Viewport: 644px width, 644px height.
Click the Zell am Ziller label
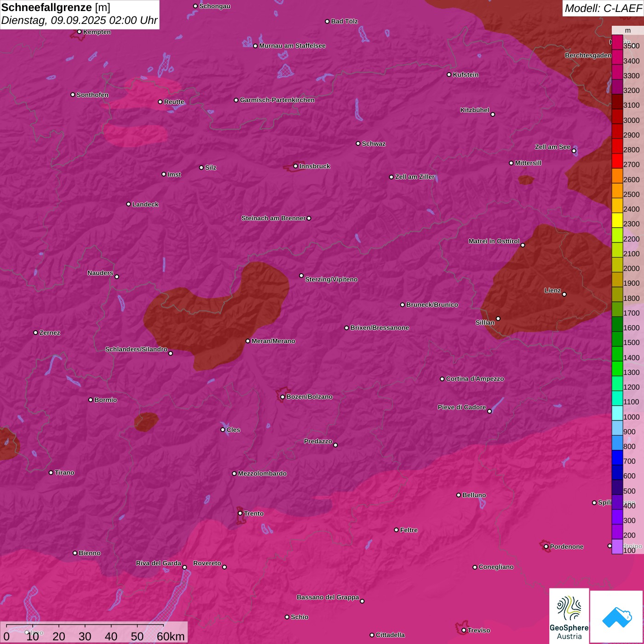(x=415, y=177)
